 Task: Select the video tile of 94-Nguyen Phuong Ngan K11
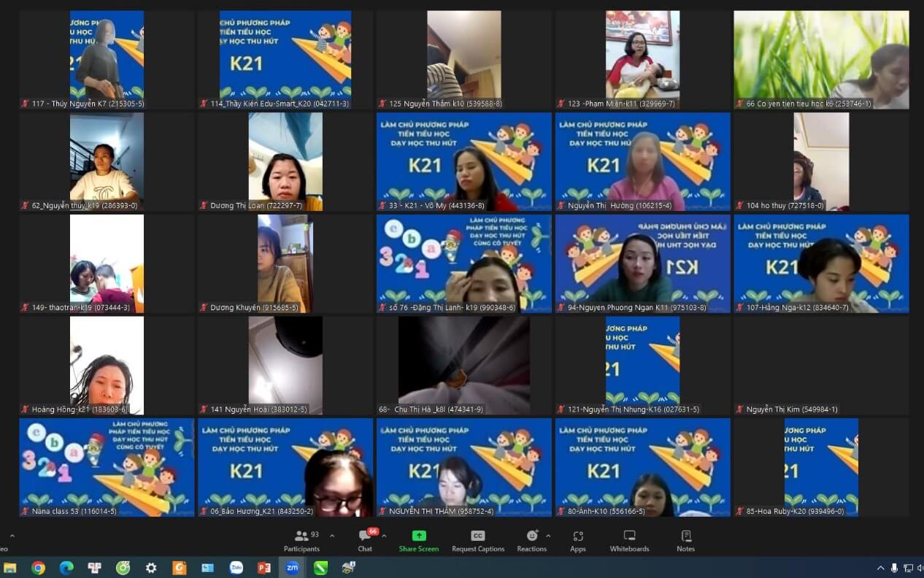[642, 263]
